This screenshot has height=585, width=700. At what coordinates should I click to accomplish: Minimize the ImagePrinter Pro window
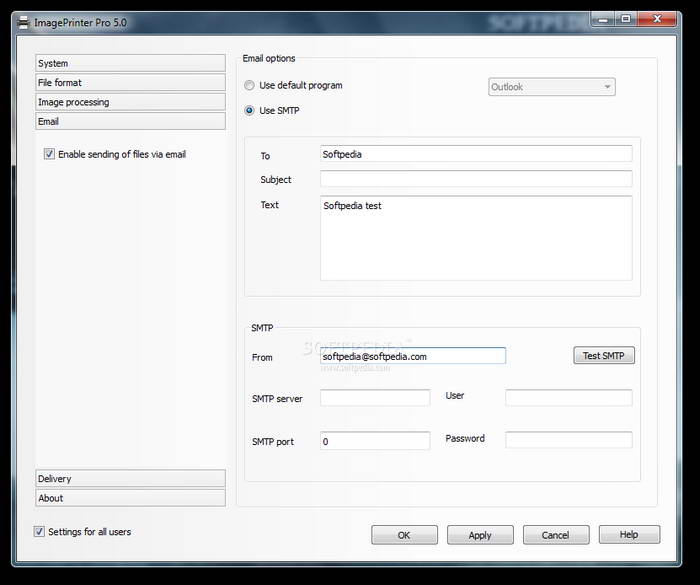click(603, 19)
